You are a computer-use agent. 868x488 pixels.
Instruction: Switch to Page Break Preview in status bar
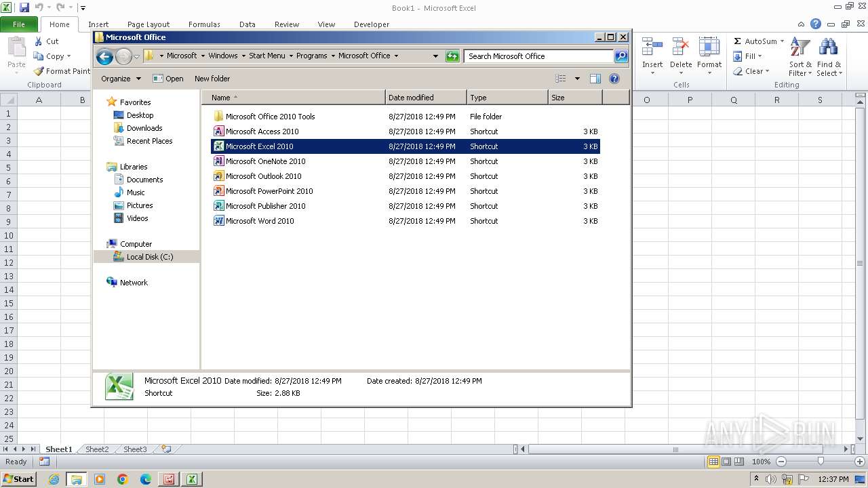740,462
